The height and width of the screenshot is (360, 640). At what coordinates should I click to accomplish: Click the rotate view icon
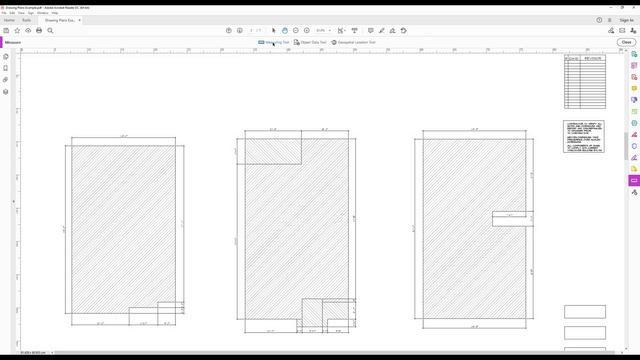coord(403,31)
